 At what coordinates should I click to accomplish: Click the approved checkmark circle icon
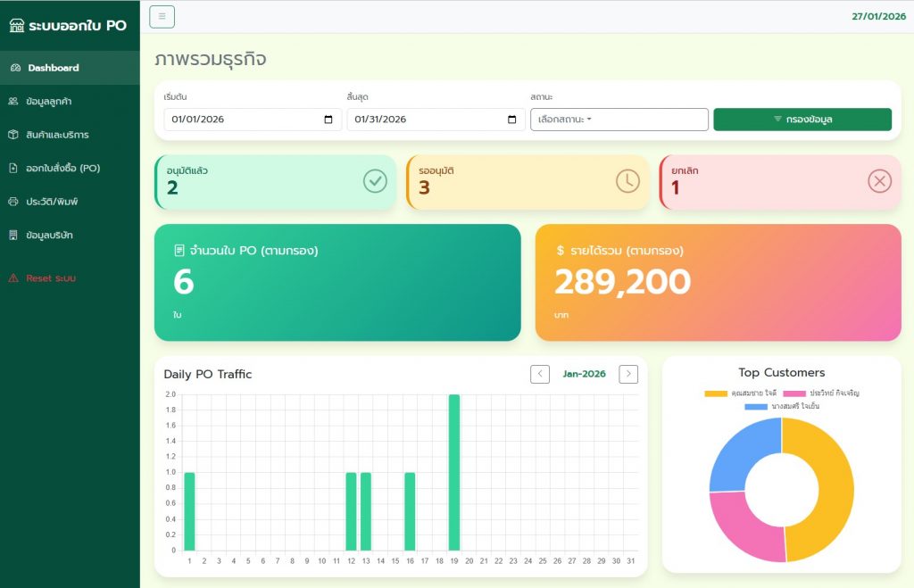pyautogui.click(x=375, y=181)
